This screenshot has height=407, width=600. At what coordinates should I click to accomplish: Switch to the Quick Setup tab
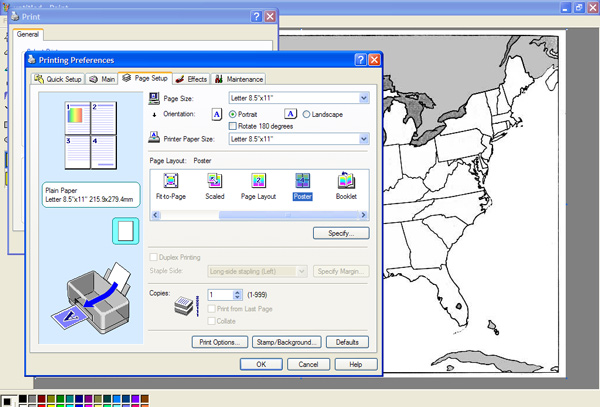click(x=59, y=79)
